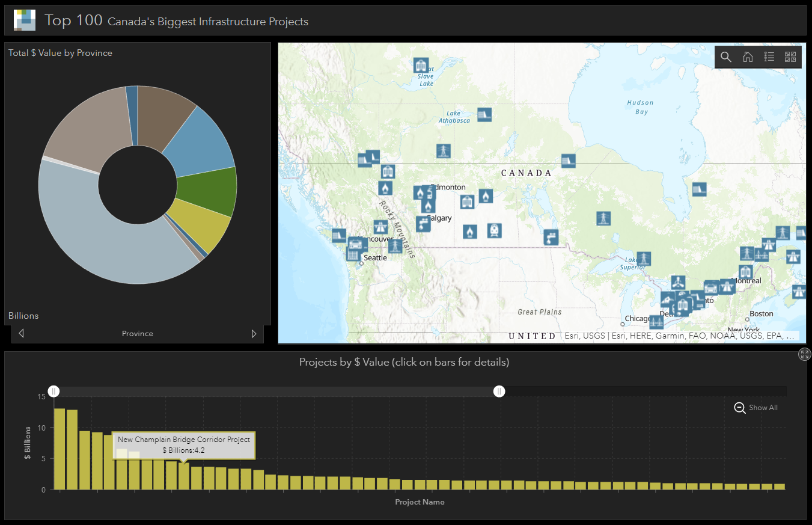Image resolution: width=812 pixels, height=525 pixels.
Task: Click the left range slider handle
Action: point(53,391)
